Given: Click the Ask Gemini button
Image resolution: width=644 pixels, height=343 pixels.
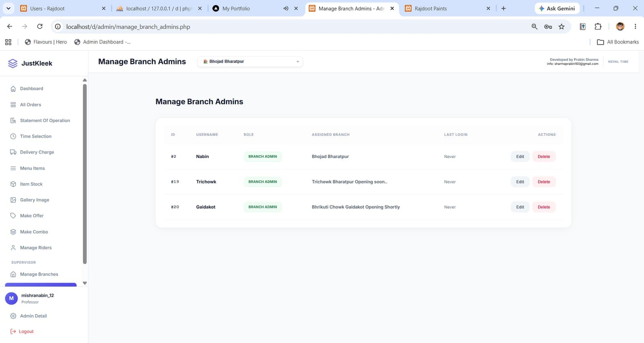Looking at the screenshot, I should click(557, 8).
